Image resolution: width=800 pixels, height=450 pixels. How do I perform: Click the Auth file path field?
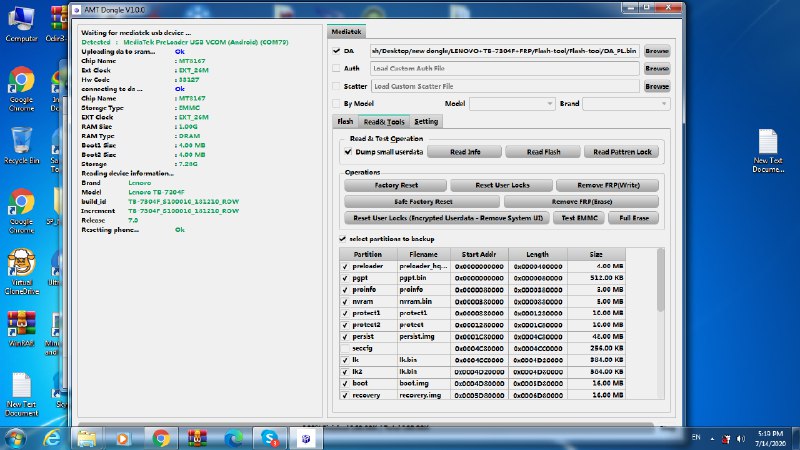(505, 68)
